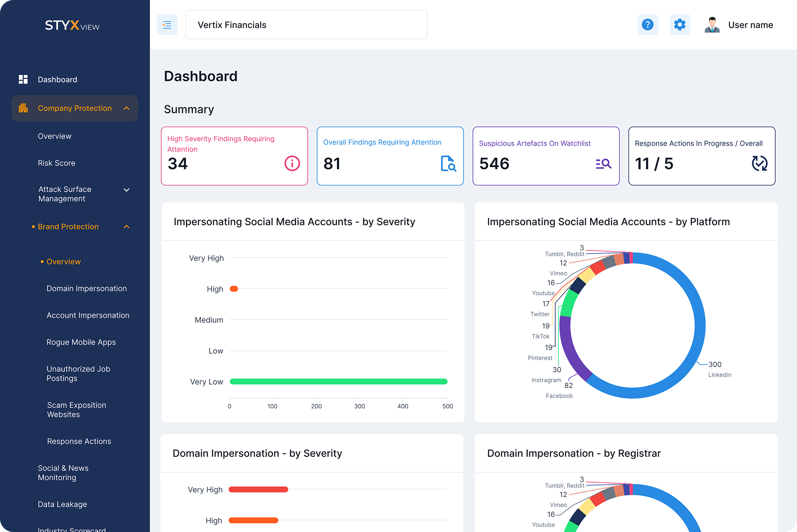Collapse the sidebar using the blue panel icon
This screenshot has height=532, width=797.
coord(167,25)
